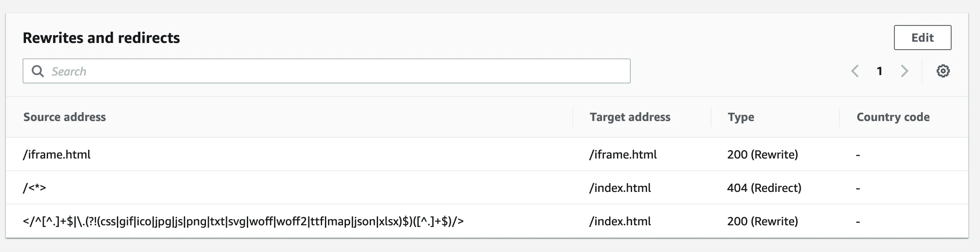980x252 pixels.
Task: Click the /iframe.html target address cell
Action: click(x=623, y=154)
